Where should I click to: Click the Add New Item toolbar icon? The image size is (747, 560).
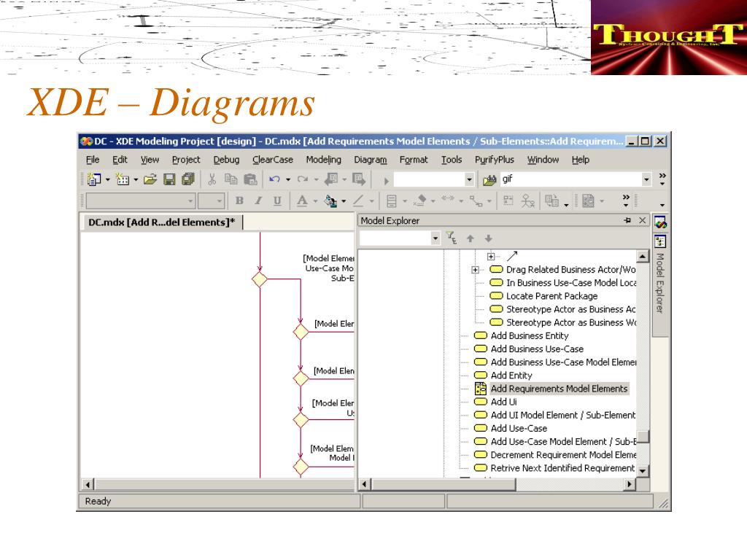[x=123, y=179]
